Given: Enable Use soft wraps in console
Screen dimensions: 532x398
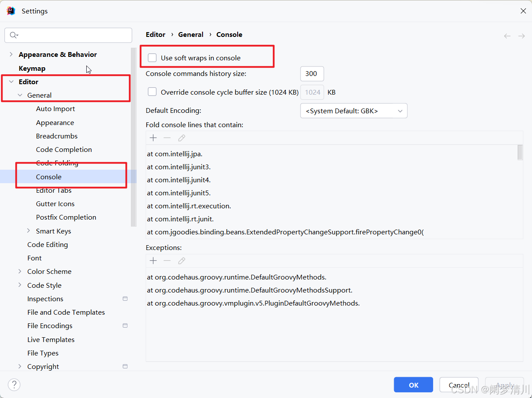Looking at the screenshot, I should [152, 58].
